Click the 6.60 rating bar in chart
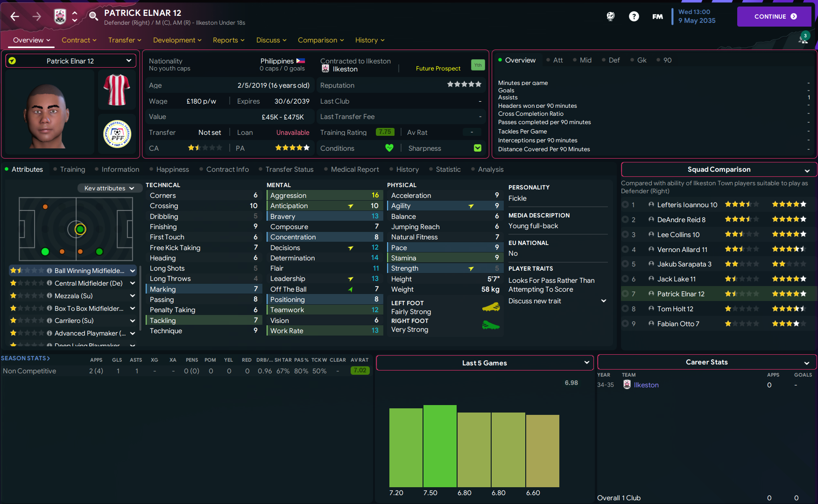818x504 pixels. pyautogui.click(x=543, y=451)
